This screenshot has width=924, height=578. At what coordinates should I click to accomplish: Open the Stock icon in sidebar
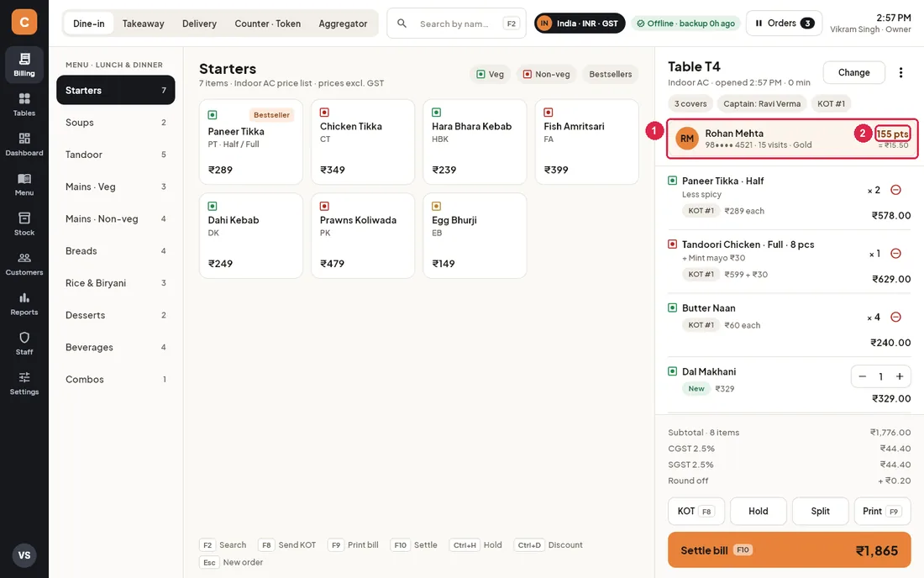pos(24,224)
